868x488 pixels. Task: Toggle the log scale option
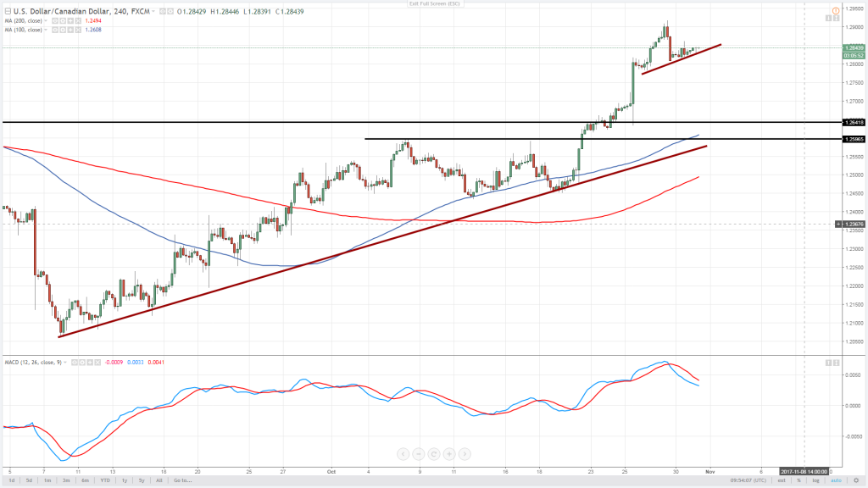point(815,480)
